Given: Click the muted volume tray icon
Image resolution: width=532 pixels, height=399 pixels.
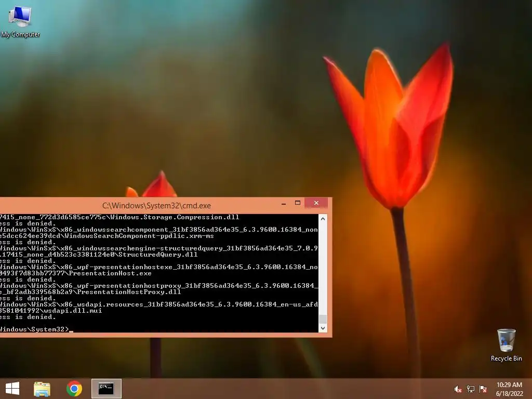Looking at the screenshot, I should tap(458, 389).
